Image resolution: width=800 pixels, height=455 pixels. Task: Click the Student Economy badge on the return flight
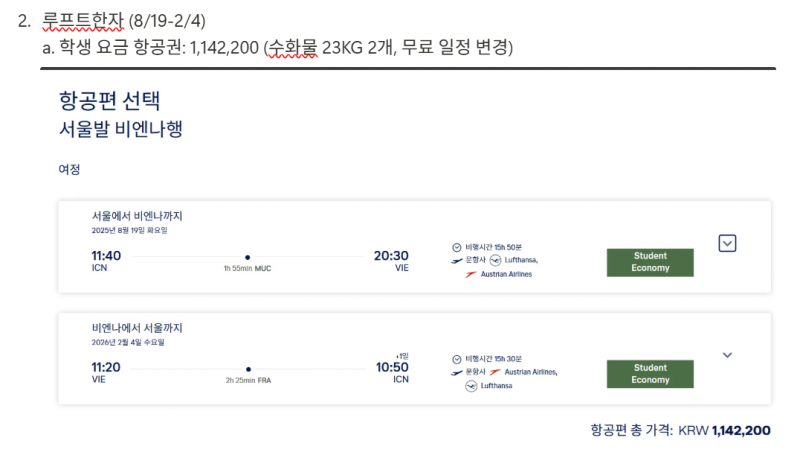click(x=650, y=374)
